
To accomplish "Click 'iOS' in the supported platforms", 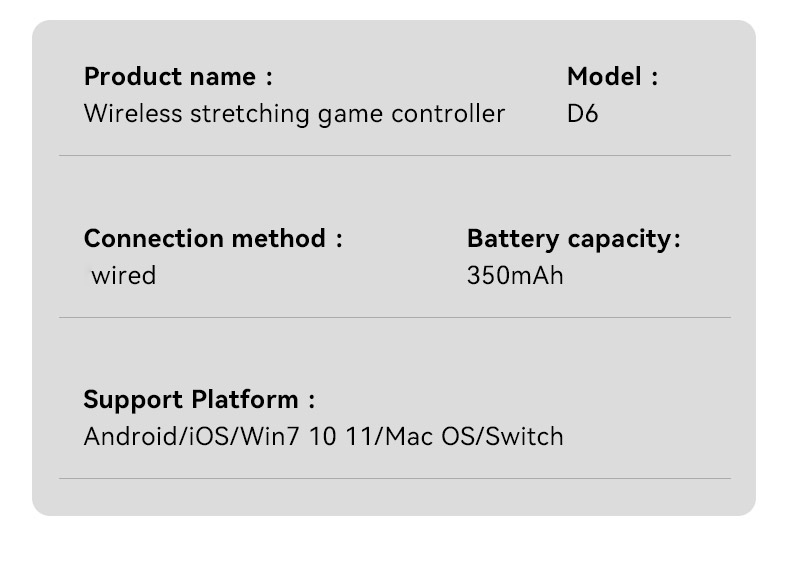I will tap(209, 436).
